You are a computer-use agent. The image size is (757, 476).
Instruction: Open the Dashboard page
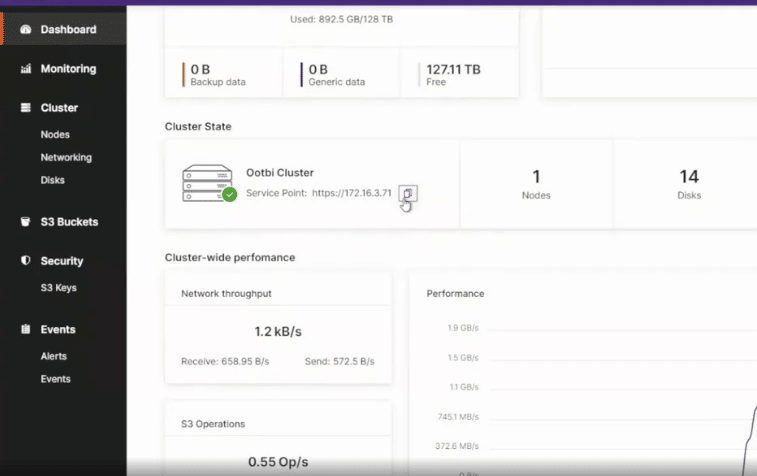[68, 29]
